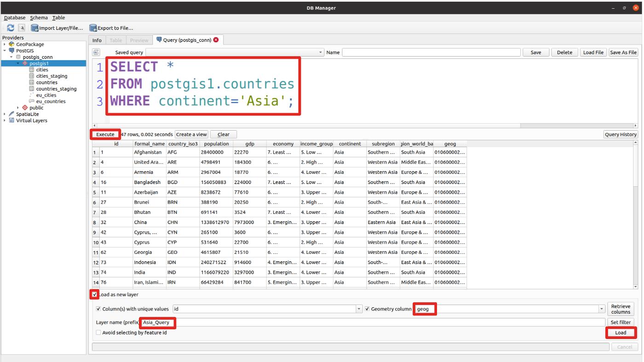Execute the Asia countries query
The height and width of the screenshot is (362, 644).
point(105,134)
